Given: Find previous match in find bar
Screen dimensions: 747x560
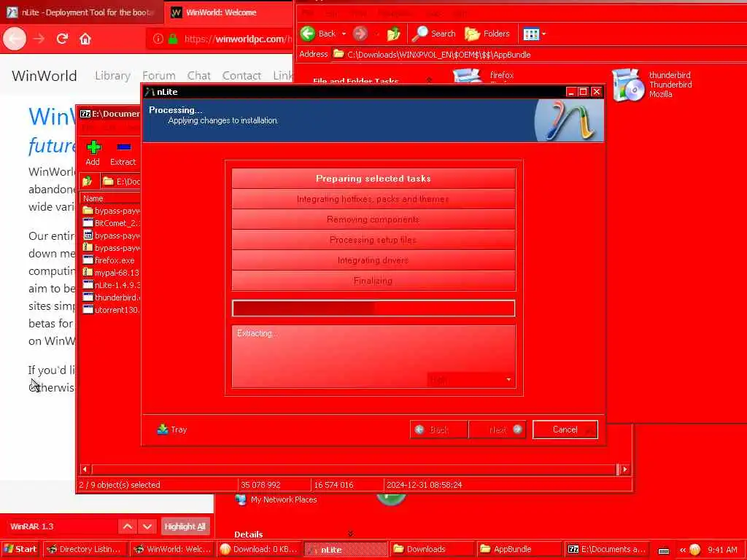Looking at the screenshot, I should click(128, 526).
